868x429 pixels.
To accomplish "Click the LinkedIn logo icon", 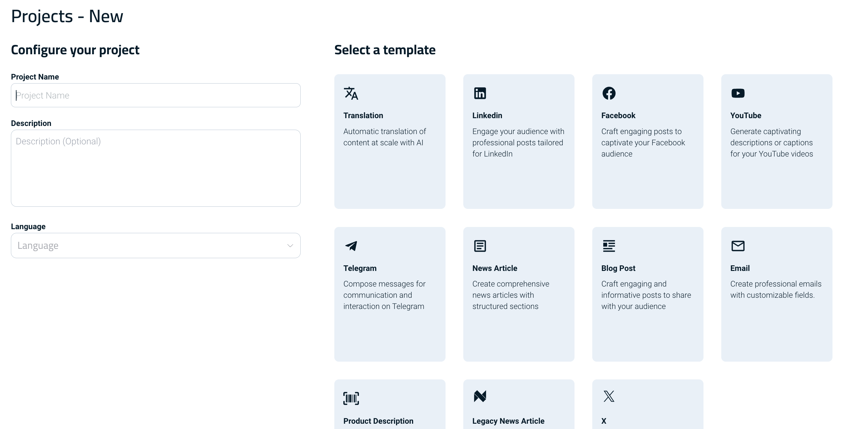I will [480, 93].
